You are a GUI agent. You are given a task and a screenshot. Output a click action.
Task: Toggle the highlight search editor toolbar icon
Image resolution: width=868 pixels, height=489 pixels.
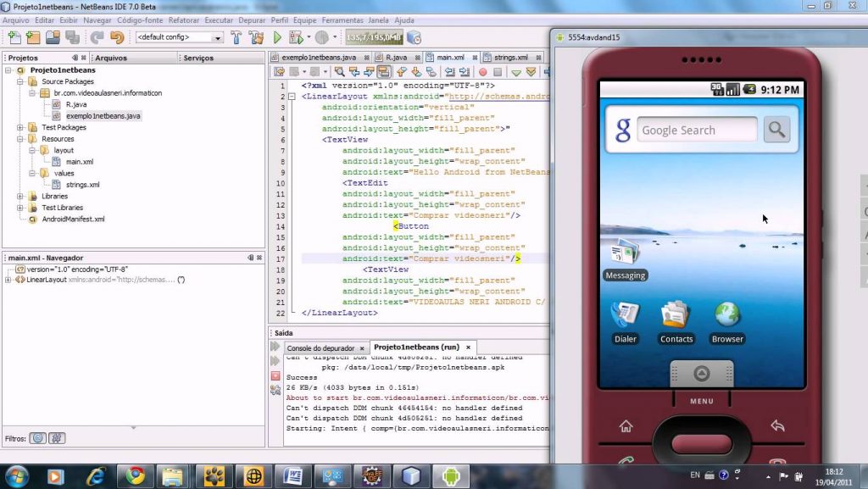383,72
